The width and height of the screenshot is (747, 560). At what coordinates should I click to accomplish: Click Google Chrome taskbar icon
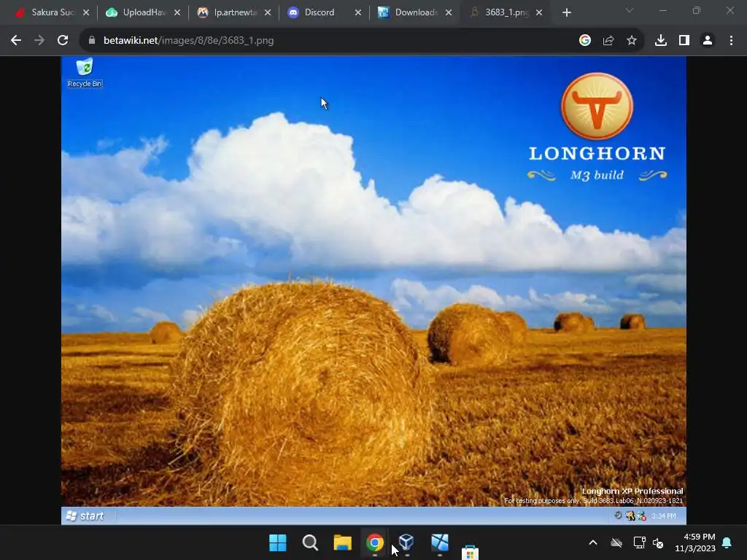point(375,542)
